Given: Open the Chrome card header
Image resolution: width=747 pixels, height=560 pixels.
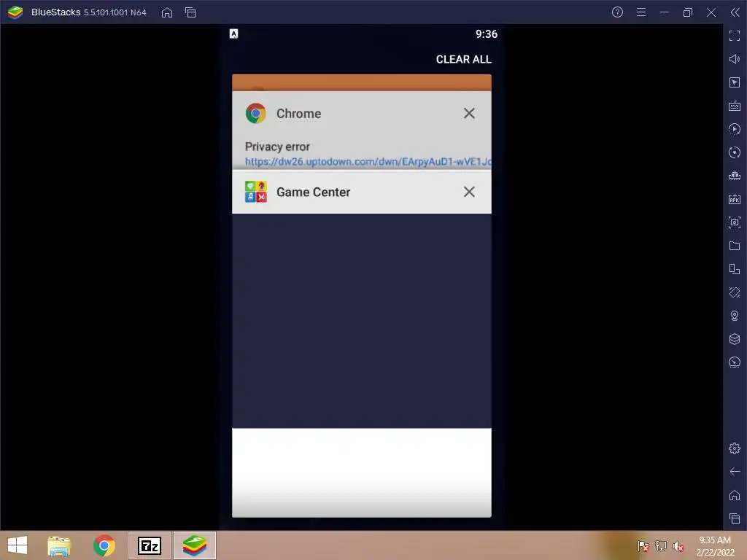Looking at the screenshot, I should [x=362, y=113].
